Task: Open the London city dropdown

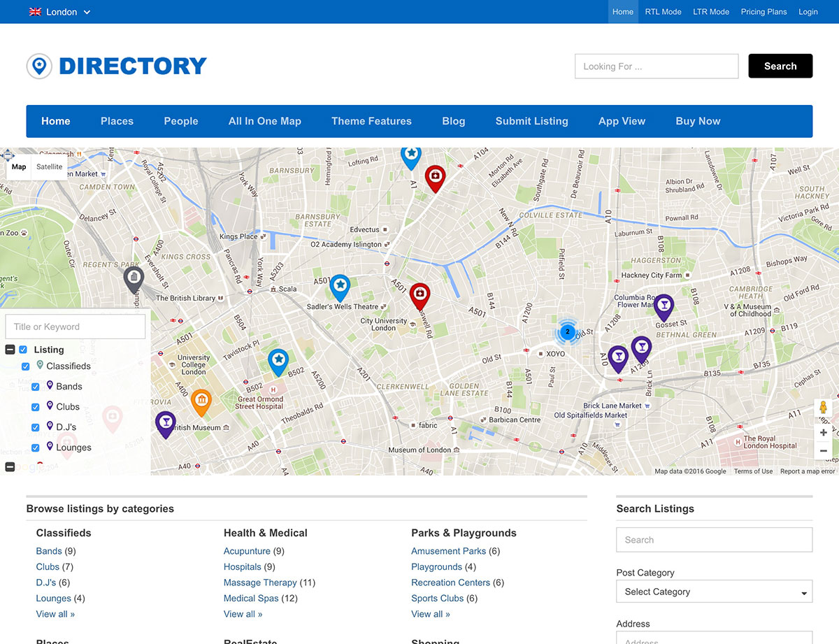Action: click(x=60, y=12)
